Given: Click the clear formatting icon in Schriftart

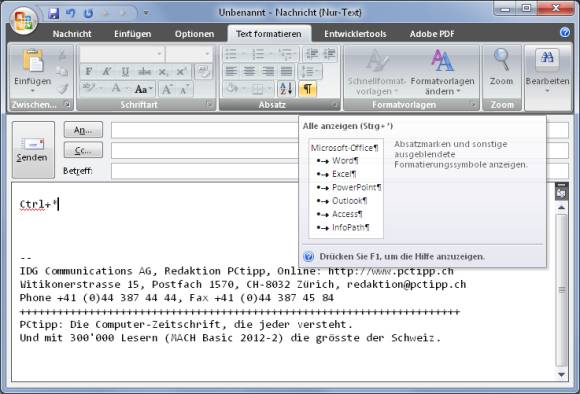Looking at the screenshot, I should coord(203,72).
